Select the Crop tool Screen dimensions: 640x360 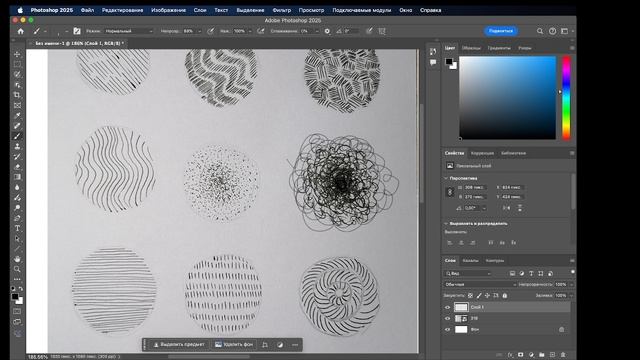coord(17,95)
